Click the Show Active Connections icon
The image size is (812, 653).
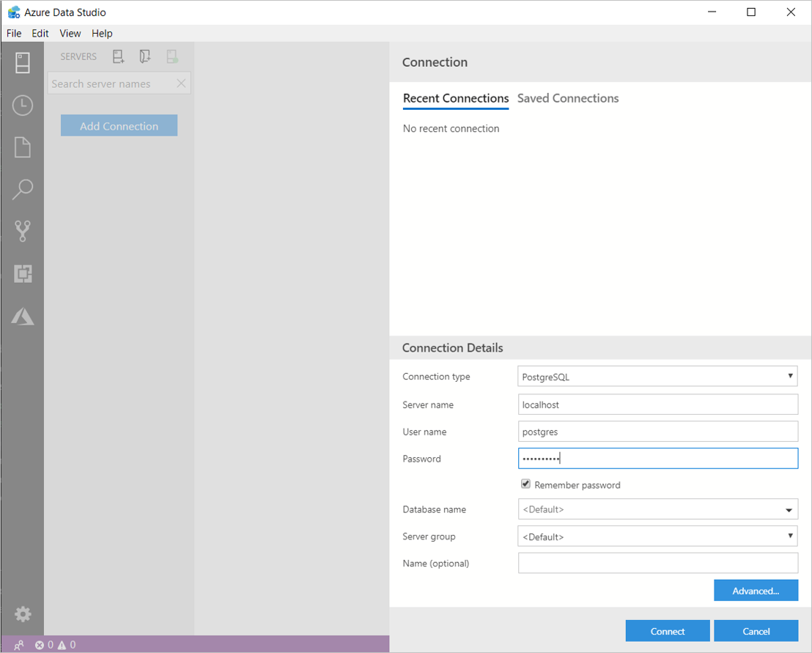pos(172,56)
